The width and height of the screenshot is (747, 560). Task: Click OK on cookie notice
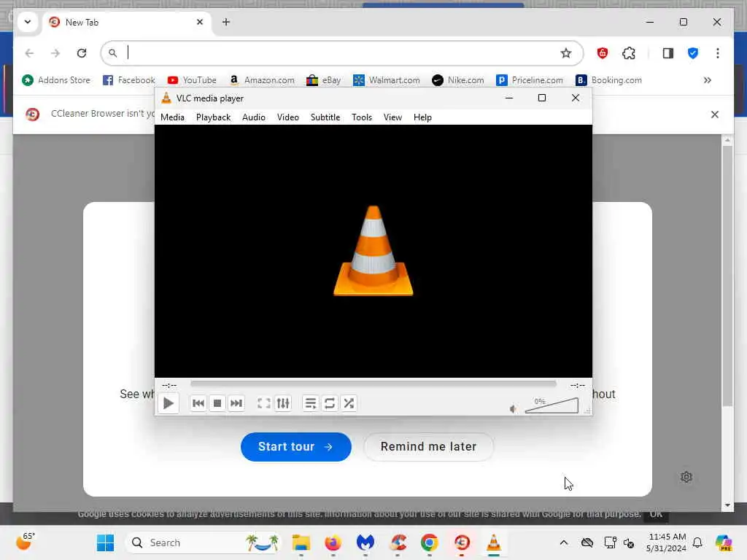point(656,514)
